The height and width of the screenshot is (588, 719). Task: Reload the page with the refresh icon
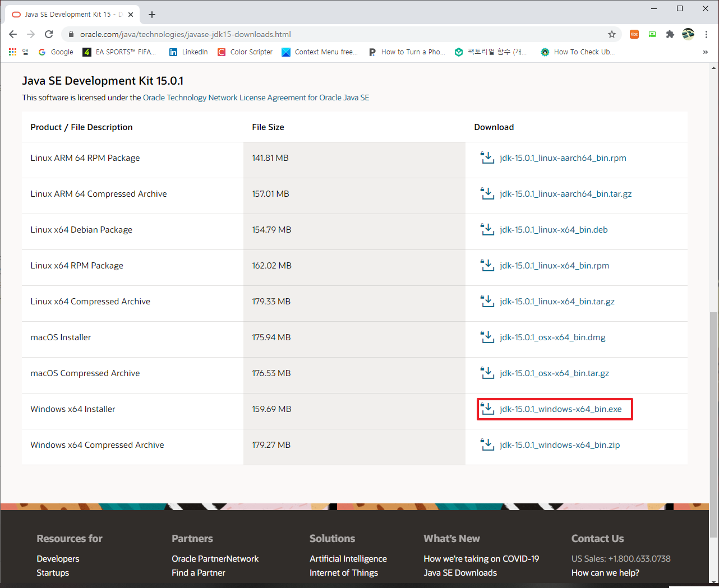(49, 34)
